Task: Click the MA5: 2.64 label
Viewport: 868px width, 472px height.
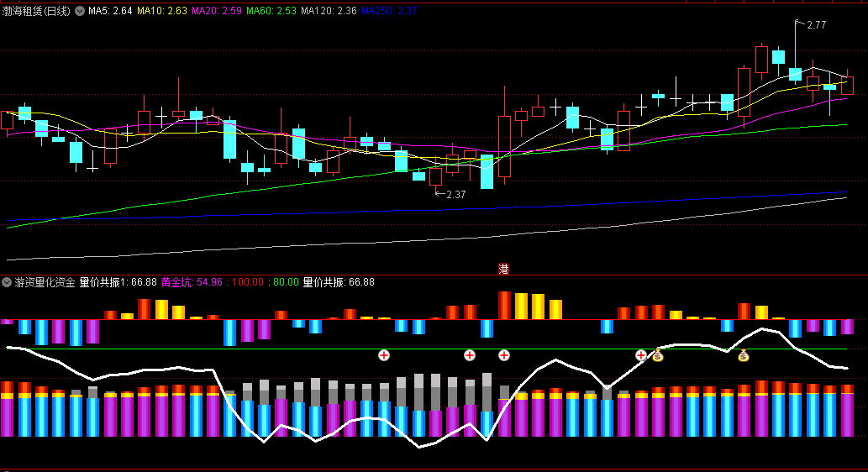Action: pos(110,11)
